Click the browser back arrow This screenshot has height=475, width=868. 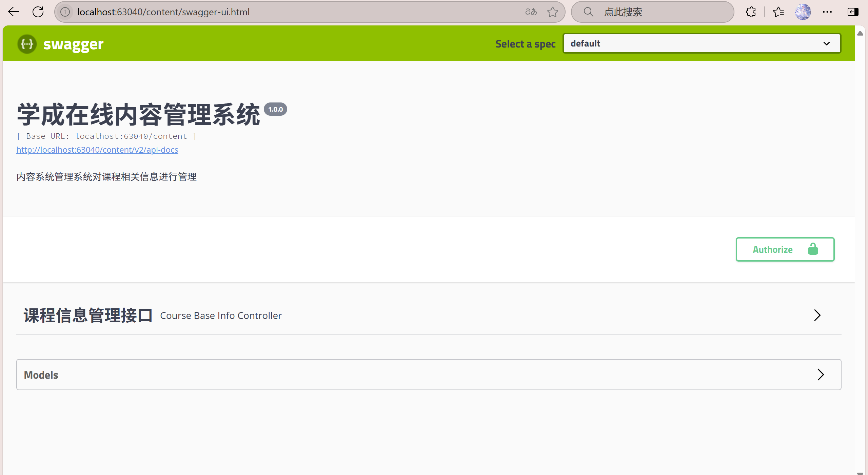13,12
